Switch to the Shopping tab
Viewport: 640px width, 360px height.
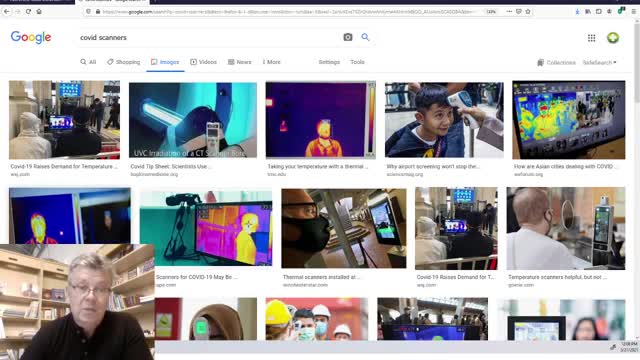123,62
